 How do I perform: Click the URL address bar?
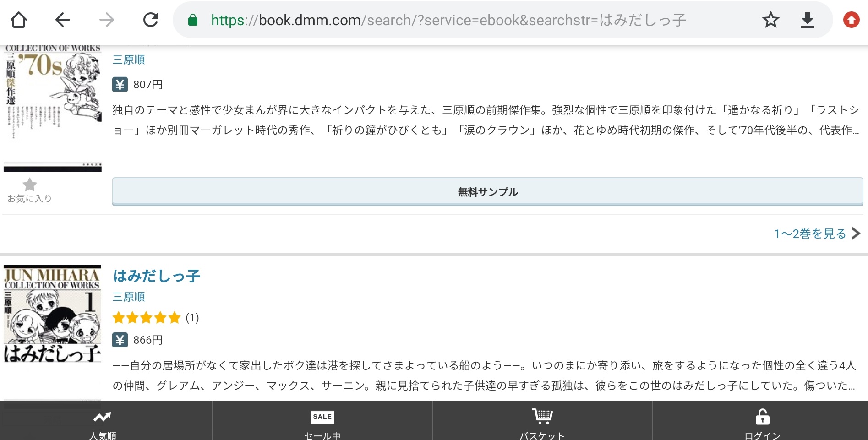pos(458,20)
